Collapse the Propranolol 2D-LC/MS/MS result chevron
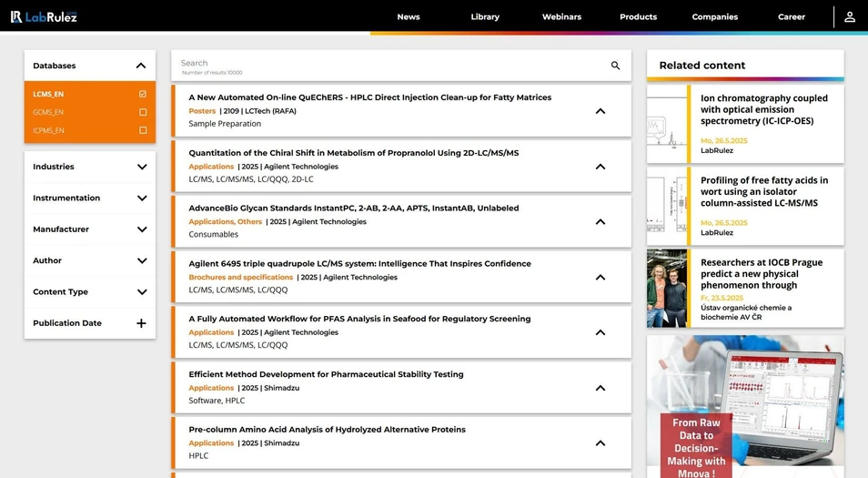 coord(600,167)
